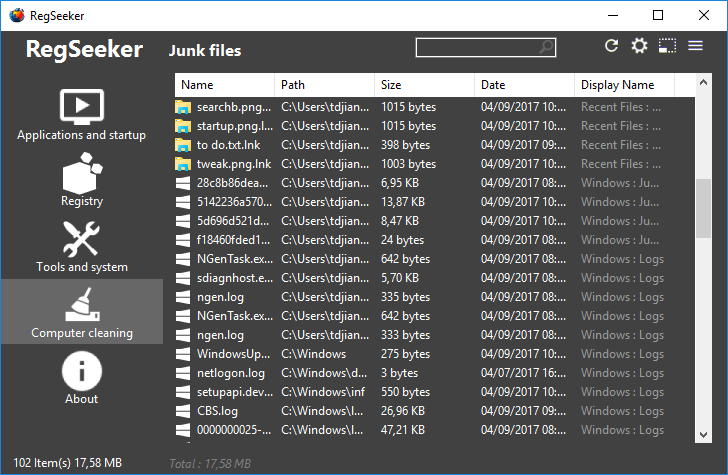Click folder icon of startup.png row
This screenshot has width=728, height=475.
(x=183, y=126)
